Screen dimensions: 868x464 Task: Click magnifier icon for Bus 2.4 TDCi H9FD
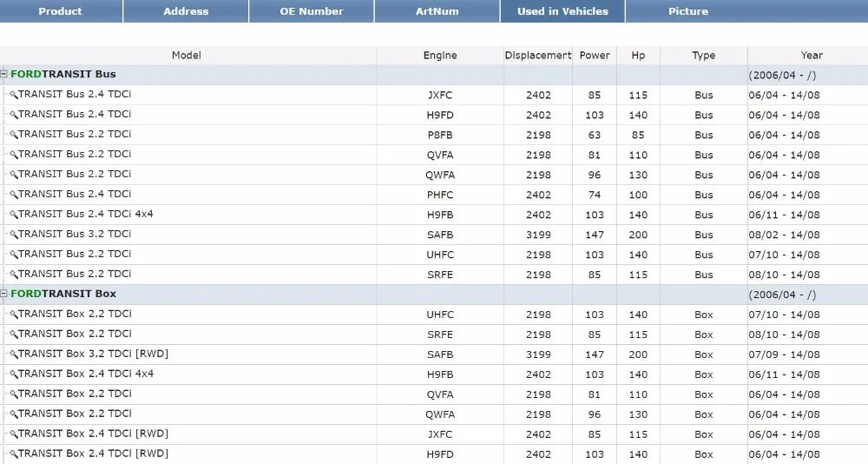[13, 115]
